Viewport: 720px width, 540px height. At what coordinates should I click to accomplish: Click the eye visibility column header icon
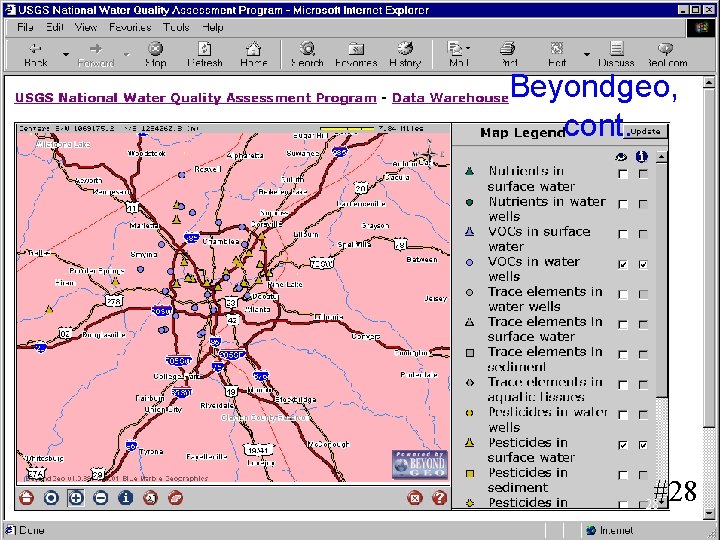point(621,157)
